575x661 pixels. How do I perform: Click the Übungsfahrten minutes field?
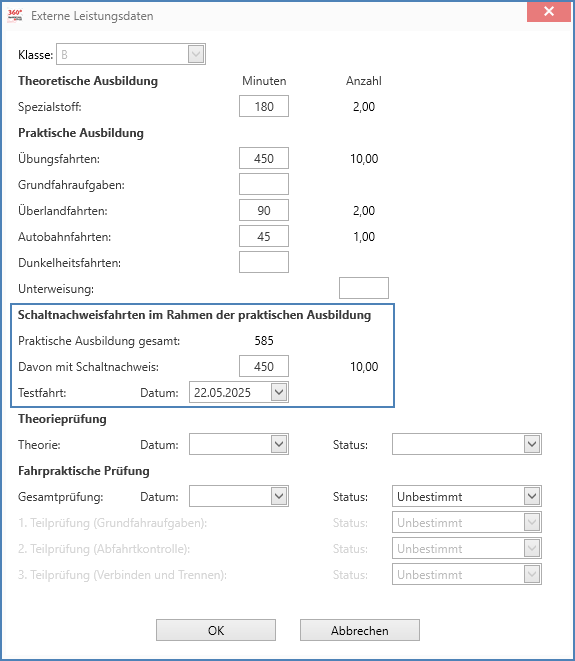click(x=264, y=159)
